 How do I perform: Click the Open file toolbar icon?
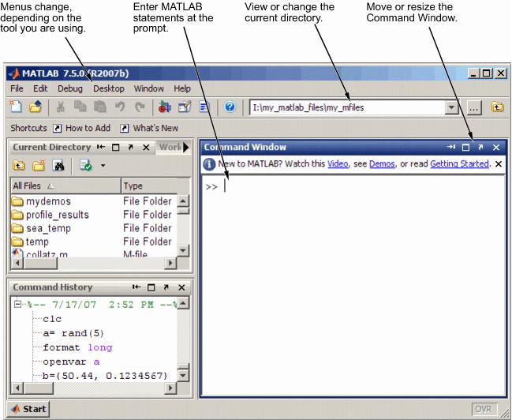36,107
